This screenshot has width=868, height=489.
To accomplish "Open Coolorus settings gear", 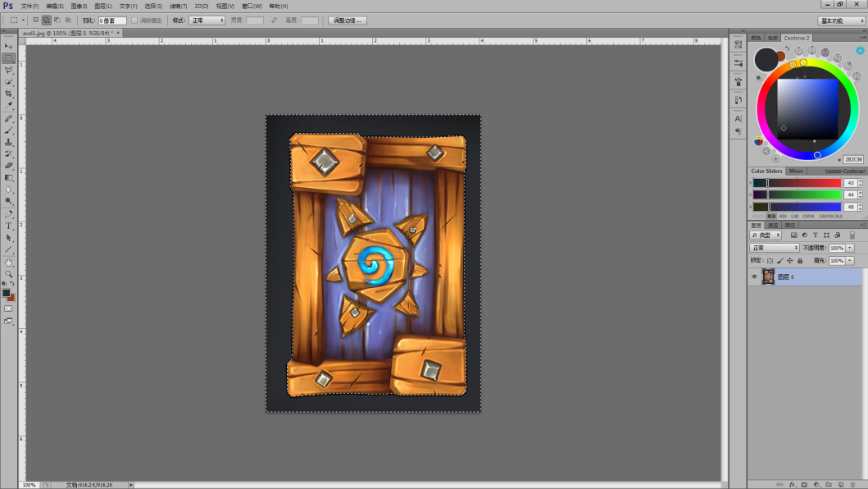I will tap(860, 50).
